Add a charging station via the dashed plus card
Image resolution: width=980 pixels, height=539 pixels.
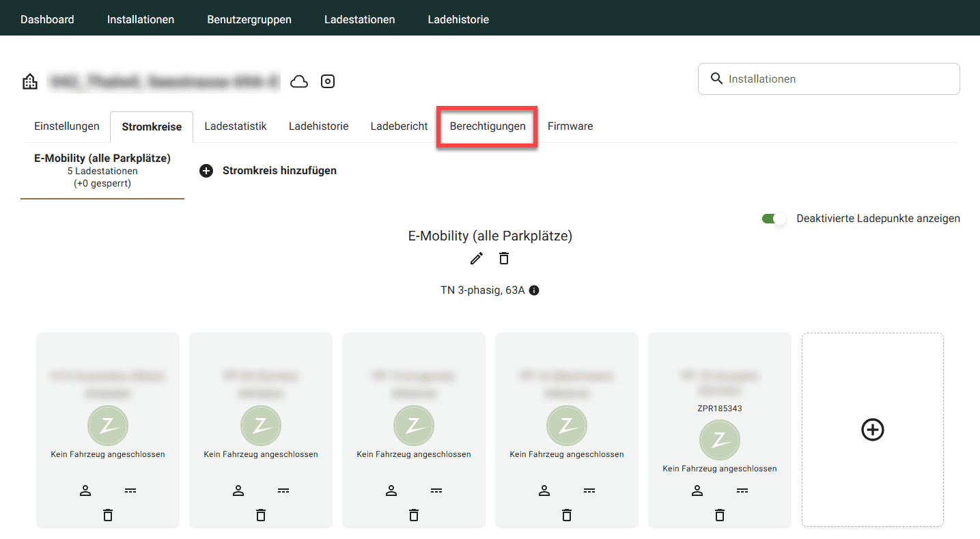pos(872,430)
